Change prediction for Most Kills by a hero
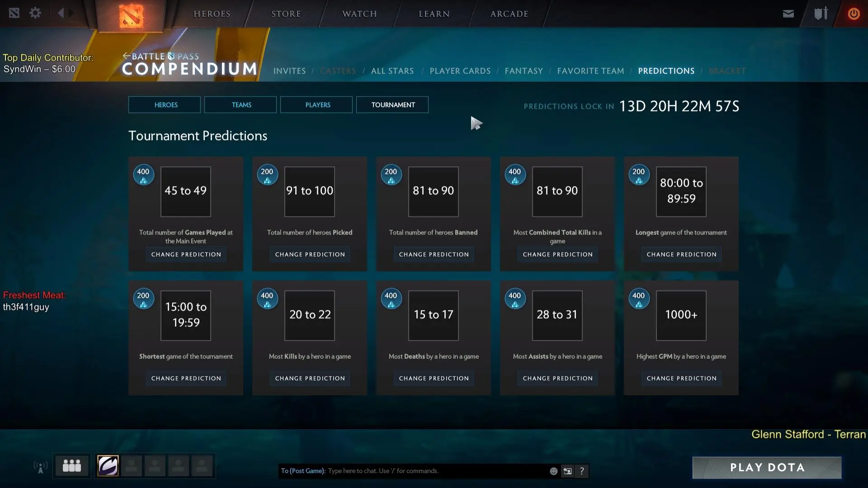Image resolution: width=868 pixels, height=488 pixels. [310, 378]
